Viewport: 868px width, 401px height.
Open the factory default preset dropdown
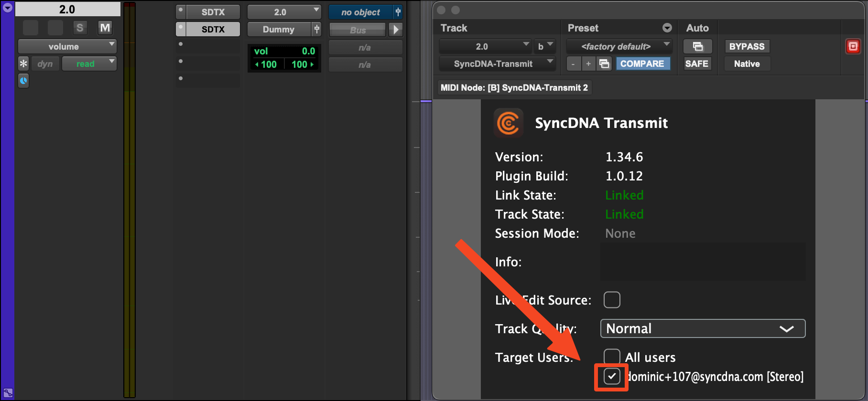tap(618, 46)
